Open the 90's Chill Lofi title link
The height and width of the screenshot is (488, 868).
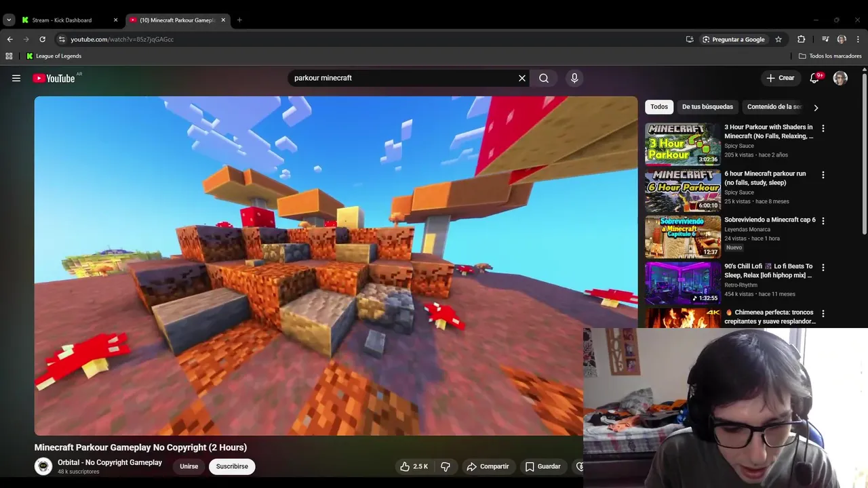[768, 270]
